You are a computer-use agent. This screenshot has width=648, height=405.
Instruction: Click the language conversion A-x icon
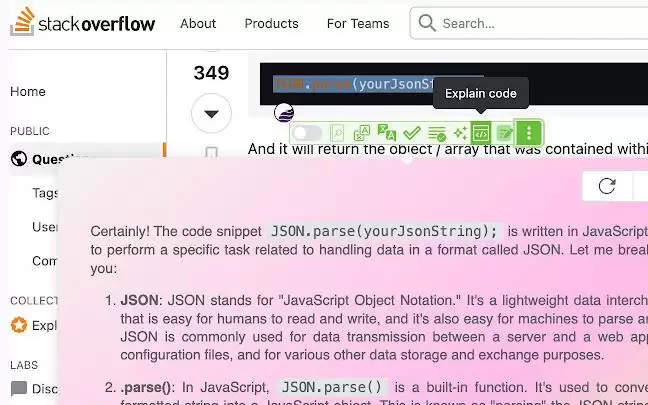tap(362, 133)
